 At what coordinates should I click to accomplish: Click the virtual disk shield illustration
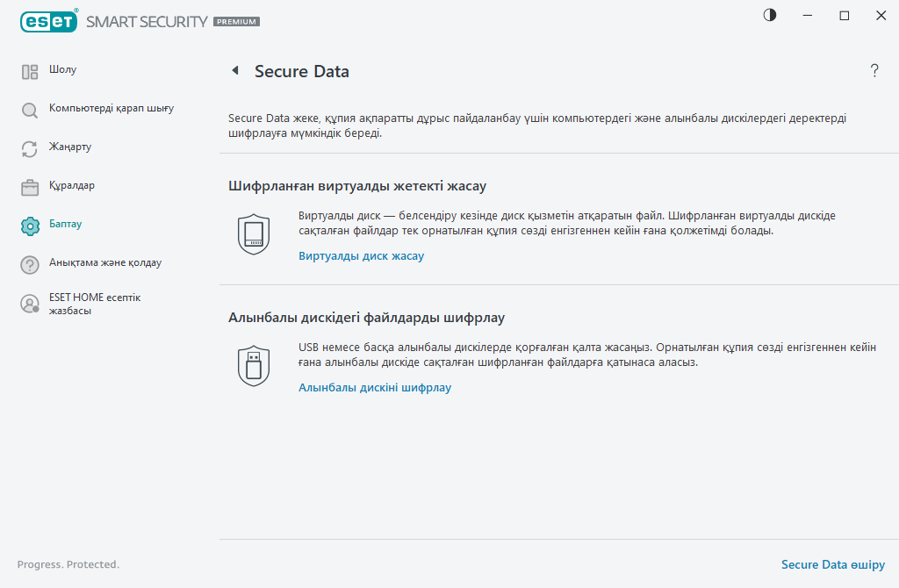pyautogui.click(x=254, y=233)
